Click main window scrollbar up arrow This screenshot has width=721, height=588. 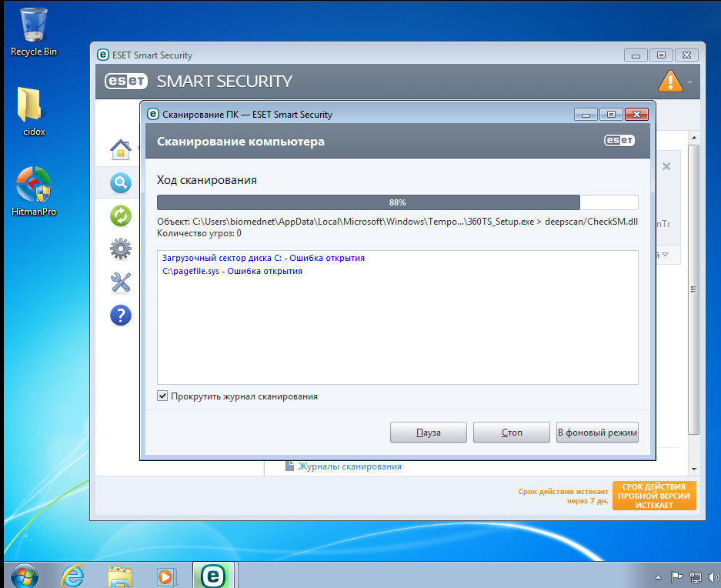point(694,138)
